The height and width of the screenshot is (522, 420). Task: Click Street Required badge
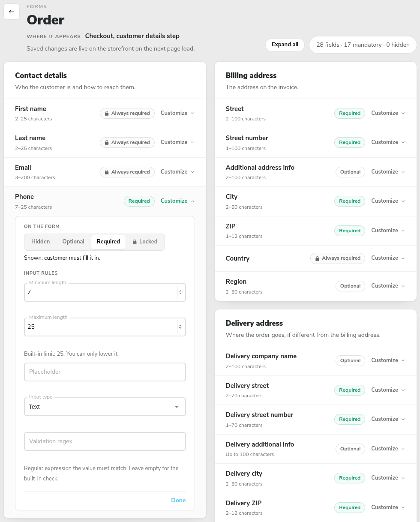[350, 113]
